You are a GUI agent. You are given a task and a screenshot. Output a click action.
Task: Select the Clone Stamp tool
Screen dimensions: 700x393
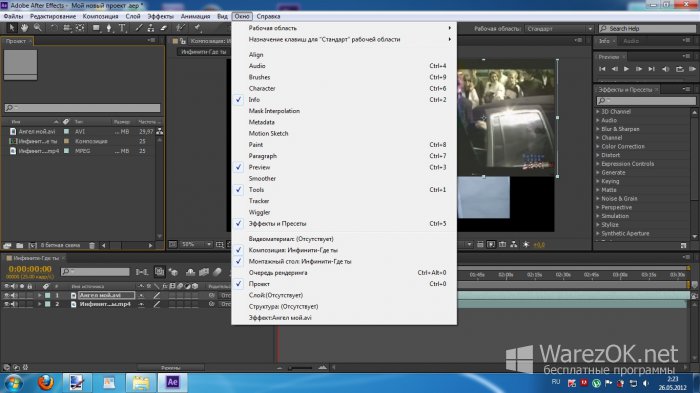(151, 28)
